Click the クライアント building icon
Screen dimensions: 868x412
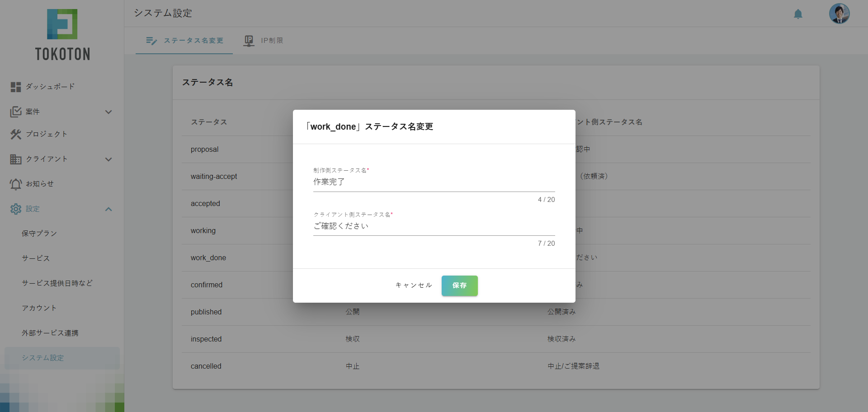pyautogui.click(x=15, y=159)
